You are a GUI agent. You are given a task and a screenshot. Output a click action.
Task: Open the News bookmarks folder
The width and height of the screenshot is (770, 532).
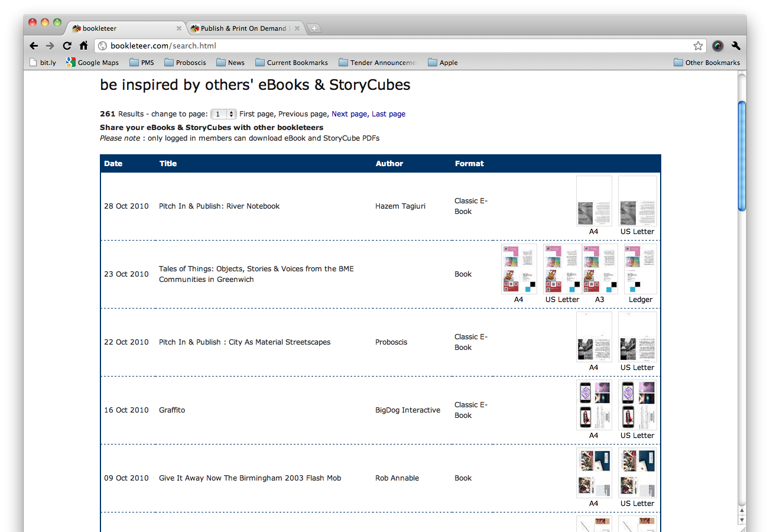[230, 62]
